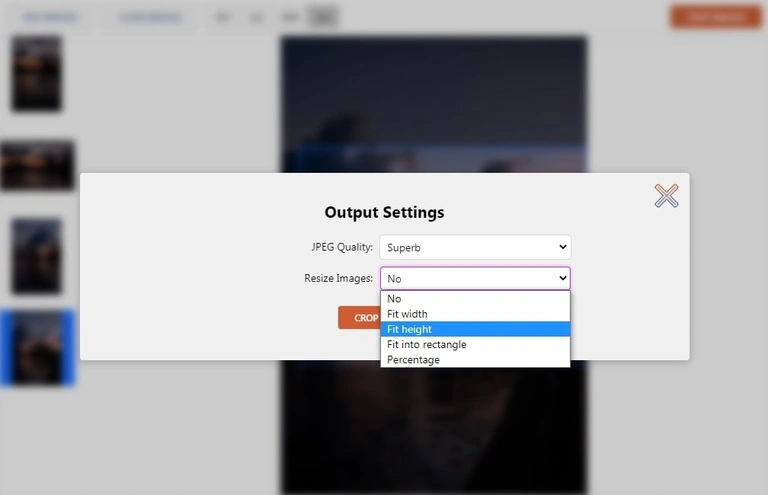Click the second blurred link in top bar
The width and height of the screenshot is (768, 495).
[150, 18]
